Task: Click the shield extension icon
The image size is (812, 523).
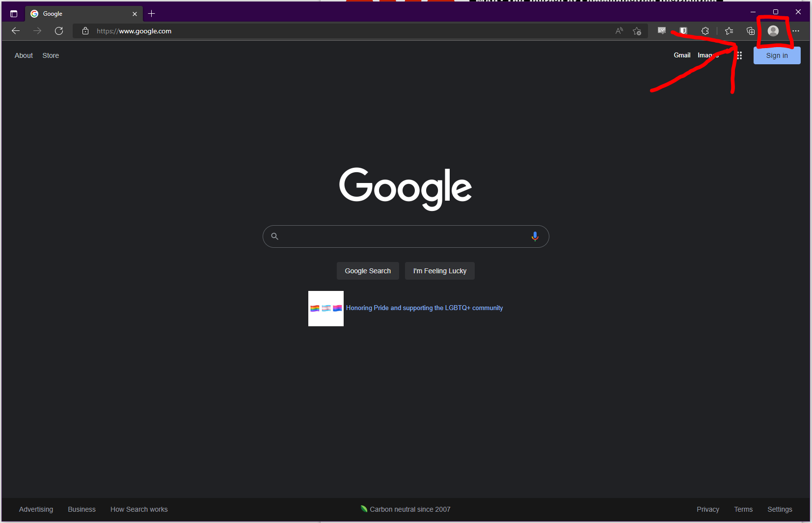Action: 683,31
